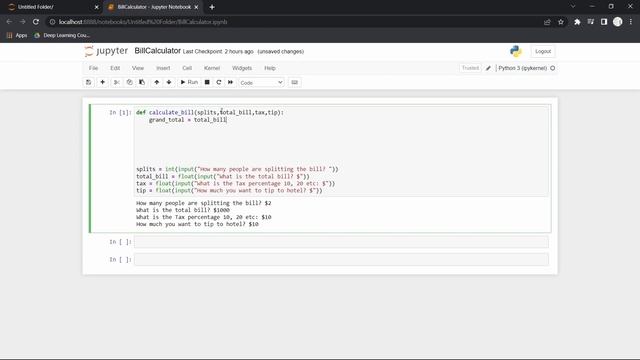
Task: Open the File menu
Action: [93, 68]
